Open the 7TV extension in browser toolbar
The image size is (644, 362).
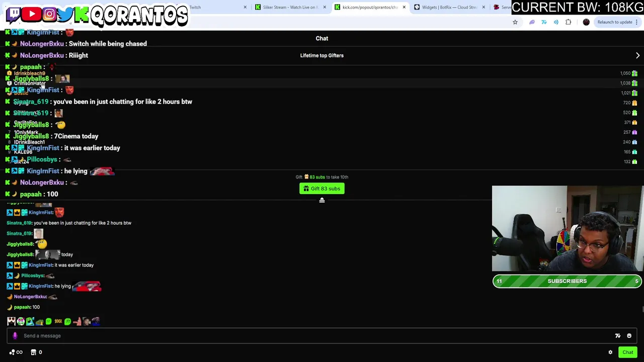pyautogui.click(x=544, y=22)
